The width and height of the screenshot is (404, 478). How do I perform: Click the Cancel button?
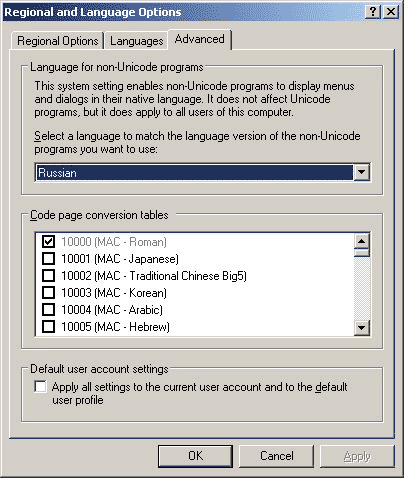[x=277, y=456]
